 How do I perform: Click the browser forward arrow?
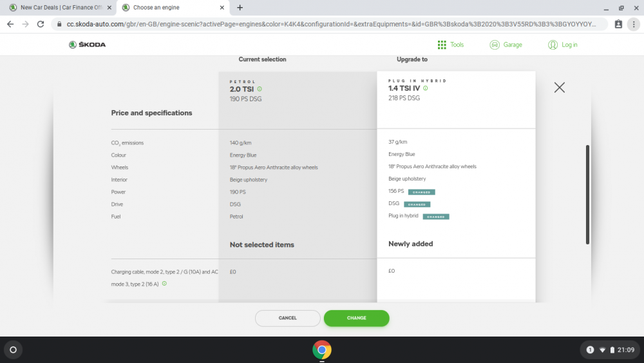coord(26,25)
